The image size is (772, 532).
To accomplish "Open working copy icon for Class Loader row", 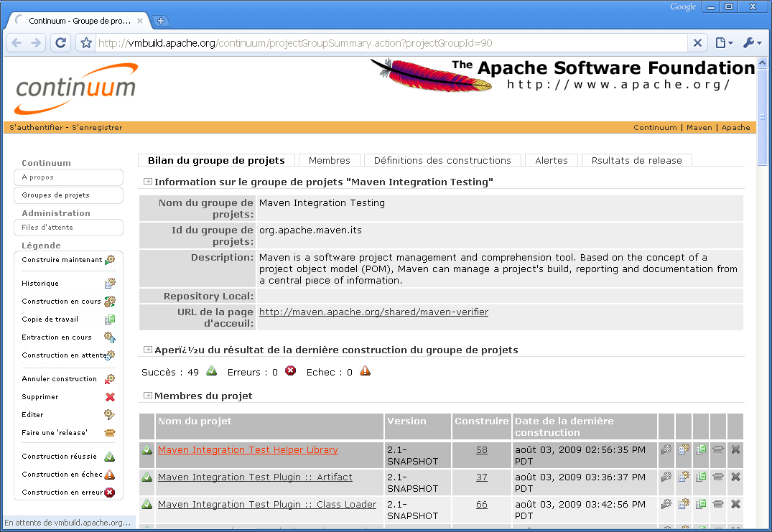I will tap(701, 504).
